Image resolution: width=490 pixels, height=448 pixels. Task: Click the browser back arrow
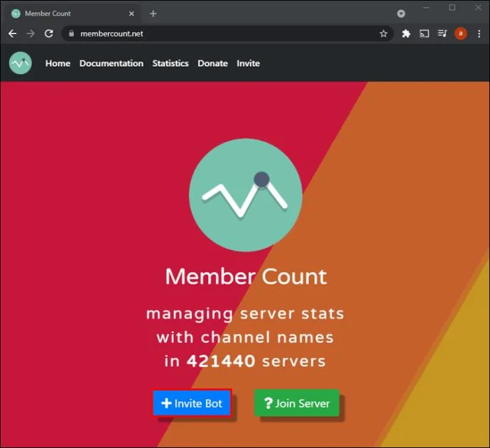click(13, 33)
